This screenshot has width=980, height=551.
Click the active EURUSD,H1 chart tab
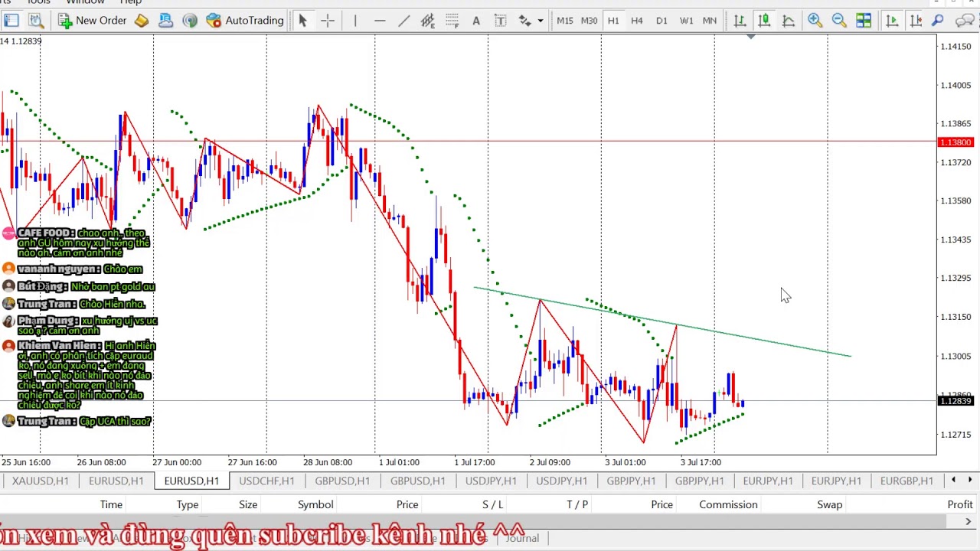click(191, 481)
